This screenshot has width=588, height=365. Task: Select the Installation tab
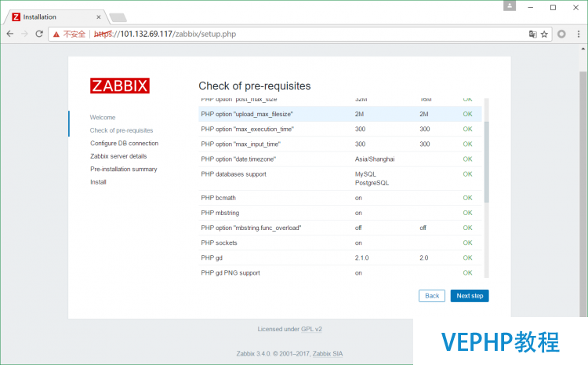56,17
